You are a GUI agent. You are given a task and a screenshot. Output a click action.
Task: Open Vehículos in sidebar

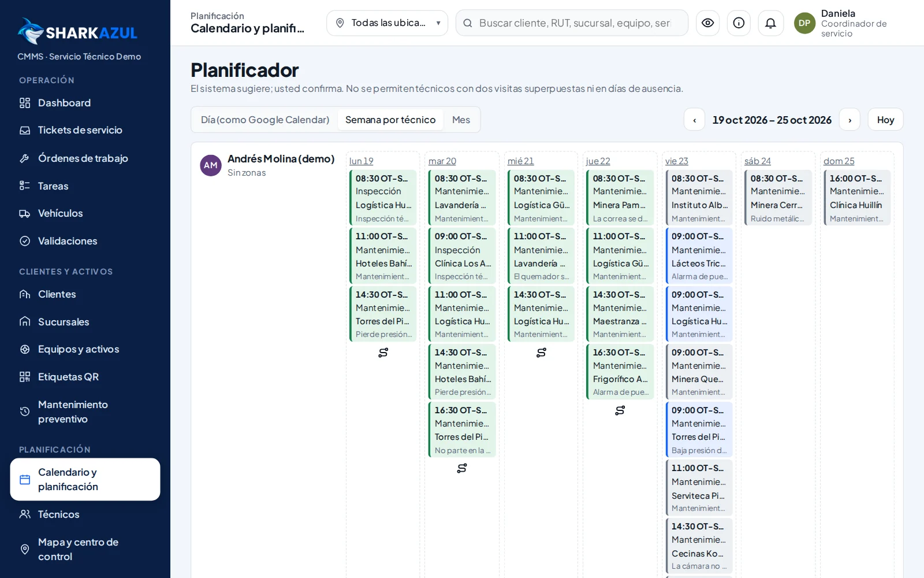(85, 213)
